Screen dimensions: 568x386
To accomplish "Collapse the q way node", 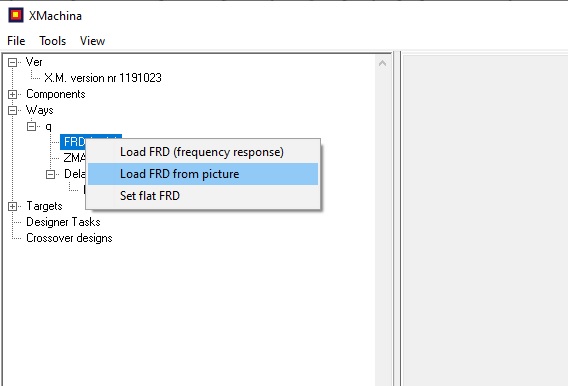I will point(32,126).
